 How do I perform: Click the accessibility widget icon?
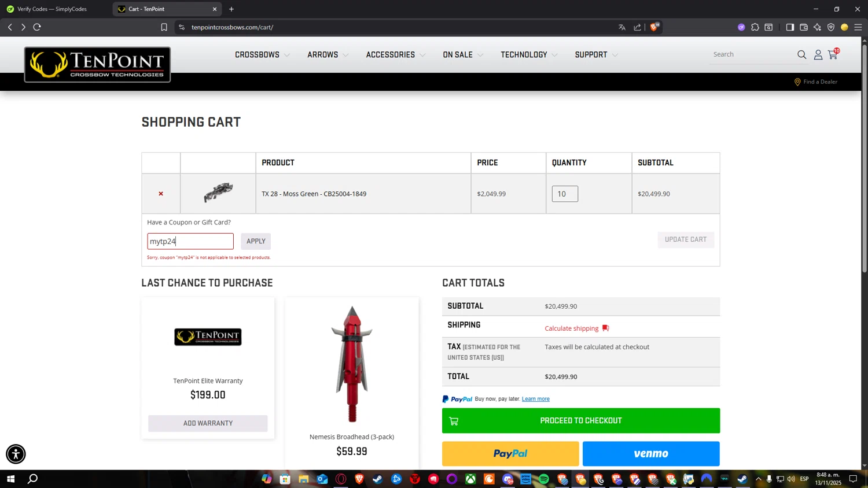pyautogui.click(x=16, y=454)
